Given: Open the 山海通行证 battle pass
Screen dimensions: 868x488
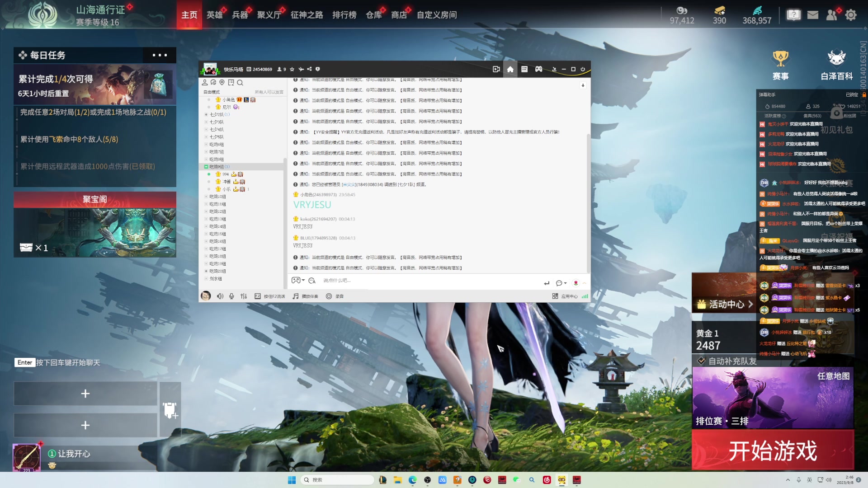Looking at the screenshot, I should 100,10.
